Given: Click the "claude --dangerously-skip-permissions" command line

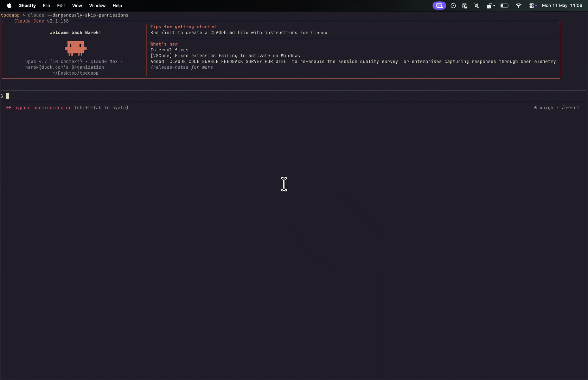Looking at the screenshot, I should tap(78, 15).
